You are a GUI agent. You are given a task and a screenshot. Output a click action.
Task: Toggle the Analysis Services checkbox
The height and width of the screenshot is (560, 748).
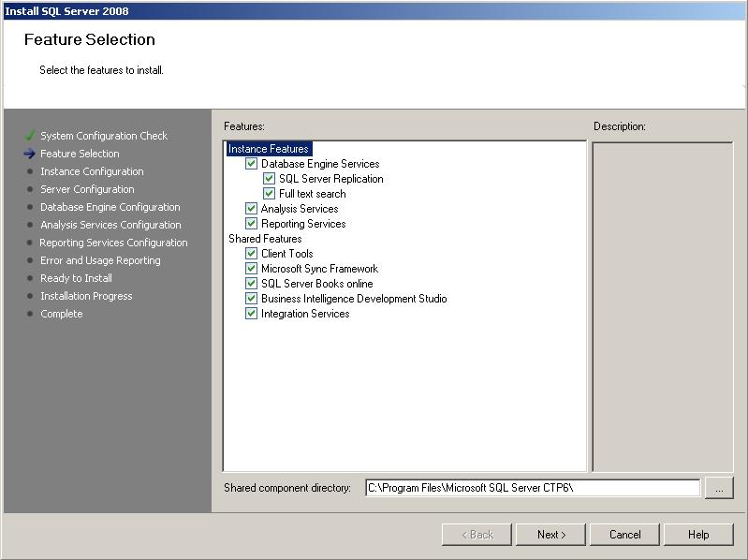251,209
